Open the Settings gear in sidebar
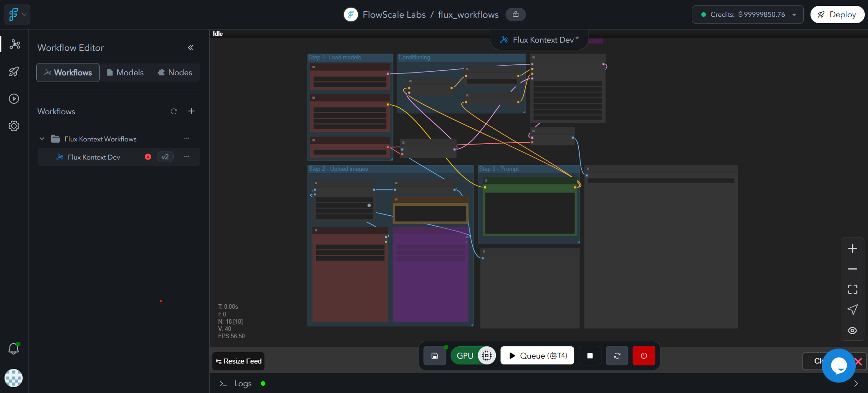 tap(14, 126)
